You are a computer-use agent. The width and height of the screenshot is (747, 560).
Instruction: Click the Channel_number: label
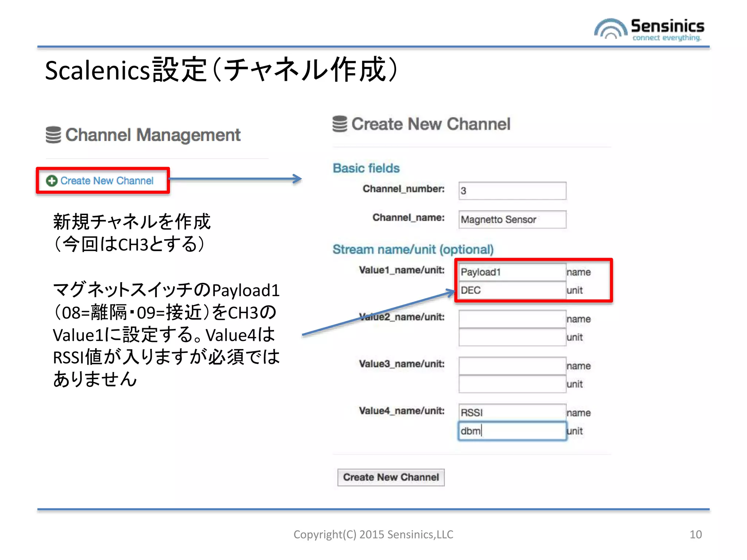coord(403,189)
